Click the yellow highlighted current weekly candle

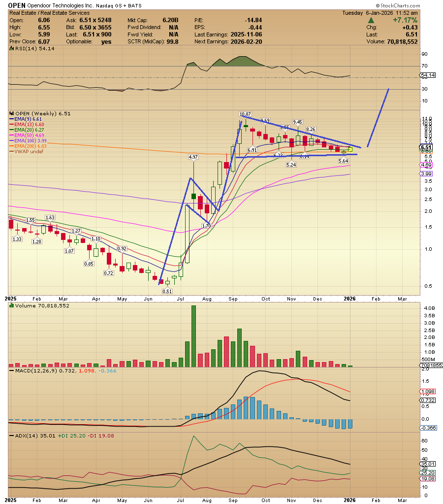point(350,149)
